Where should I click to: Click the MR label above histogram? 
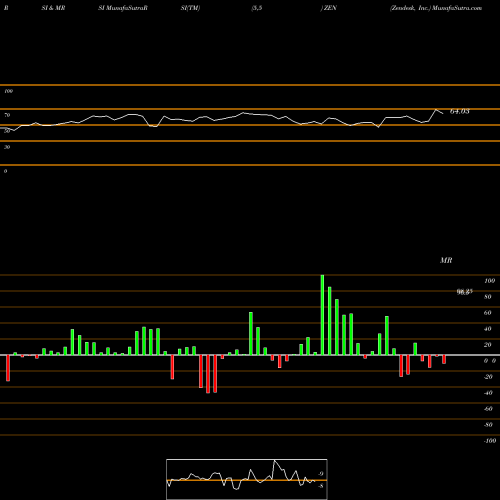pyautogui.click(x=446, y=260)
